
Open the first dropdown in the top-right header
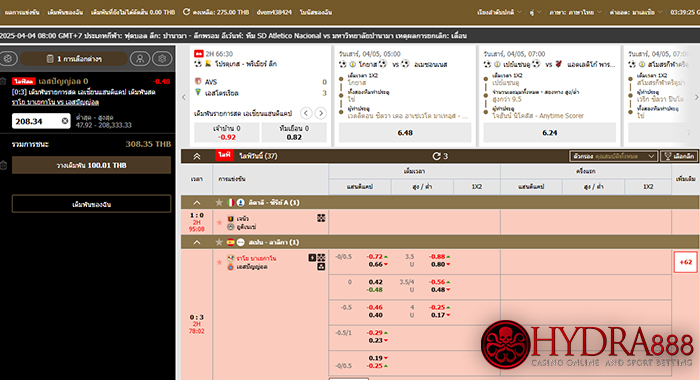(499, 12)
